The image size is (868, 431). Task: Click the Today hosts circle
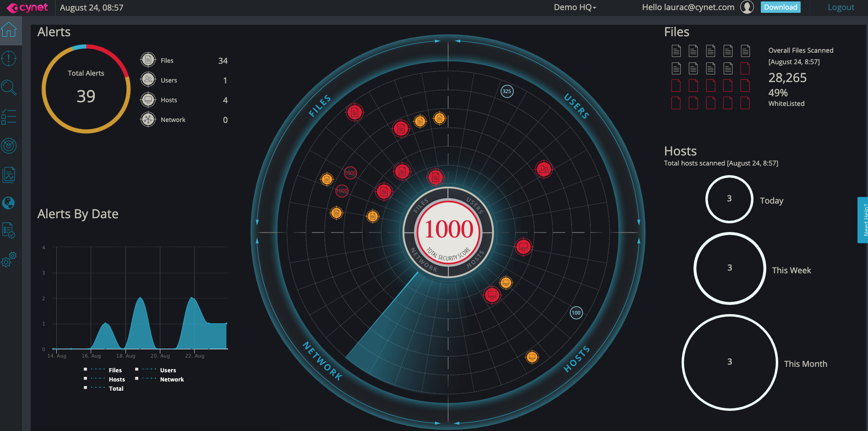click(x=729, y=199)
